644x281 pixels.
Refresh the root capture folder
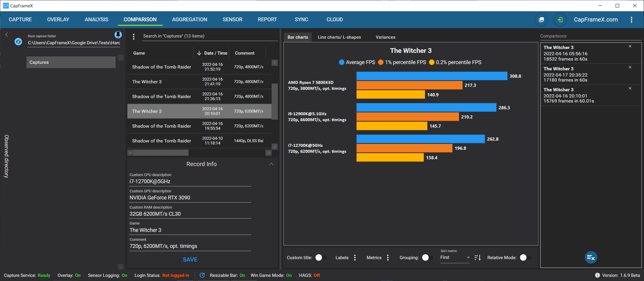pos(18,42)
